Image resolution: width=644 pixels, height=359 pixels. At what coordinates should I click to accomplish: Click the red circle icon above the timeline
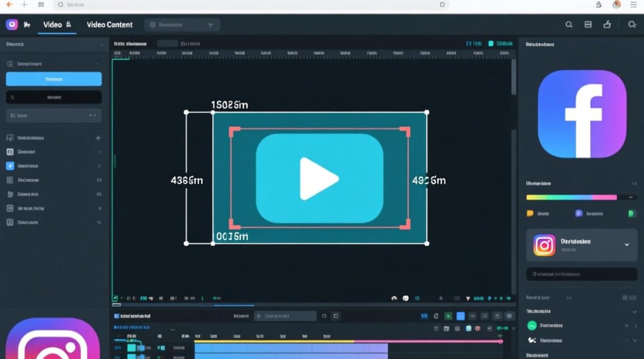477,328
